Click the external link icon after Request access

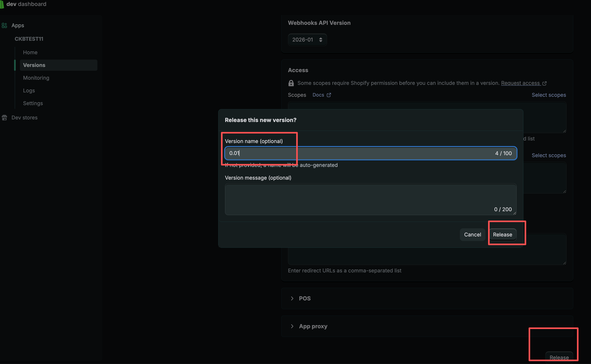tap(544, 83)
